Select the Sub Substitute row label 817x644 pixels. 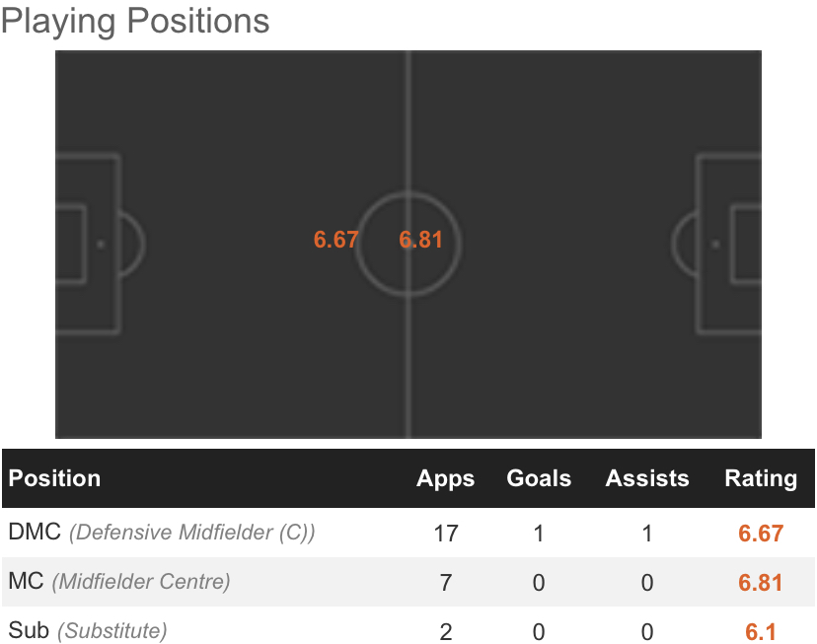(88, 630)
